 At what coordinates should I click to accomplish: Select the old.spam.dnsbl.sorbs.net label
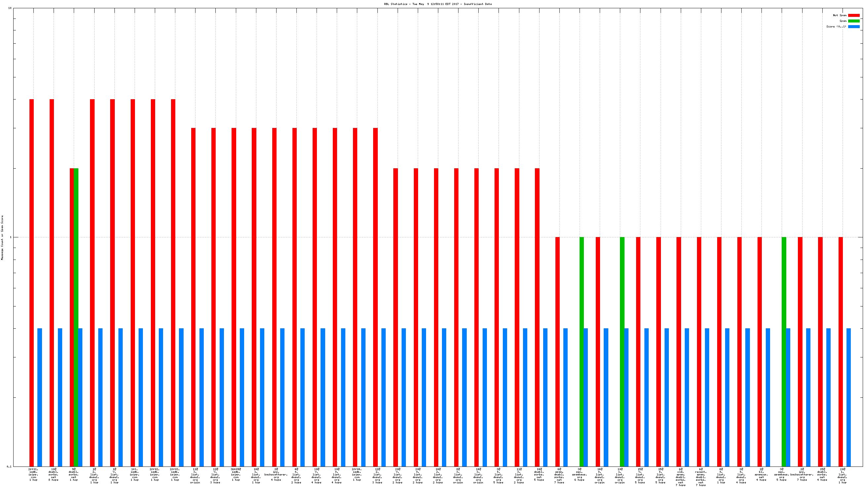pos(680,477)
